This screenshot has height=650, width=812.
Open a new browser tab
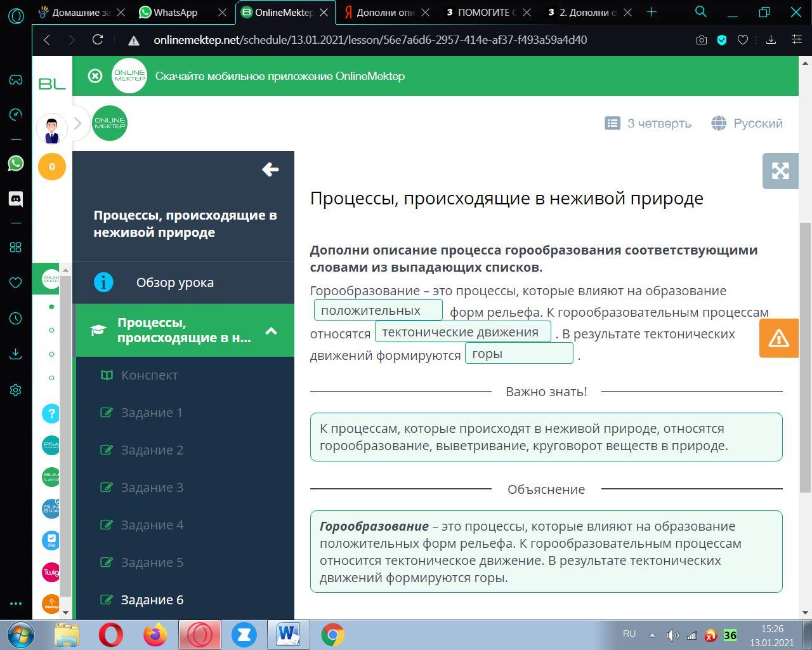tap(652, 12)
